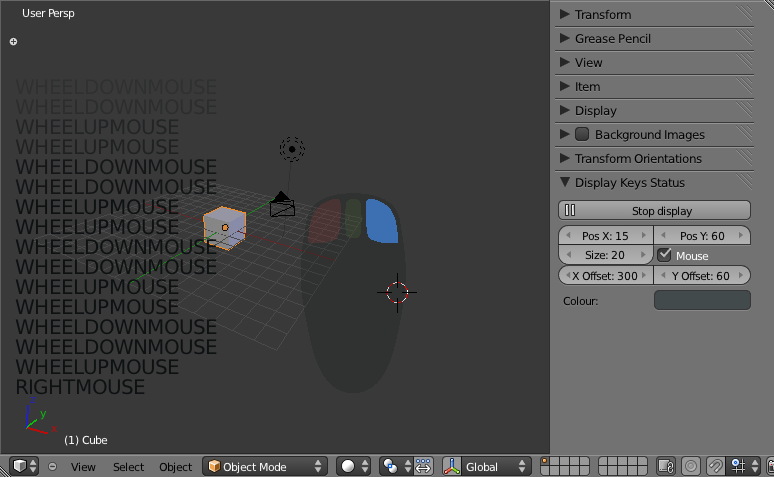Screen dimensions: 774x477
Task: Collapse the Display Keys Status panel
Action: (629, 182)
